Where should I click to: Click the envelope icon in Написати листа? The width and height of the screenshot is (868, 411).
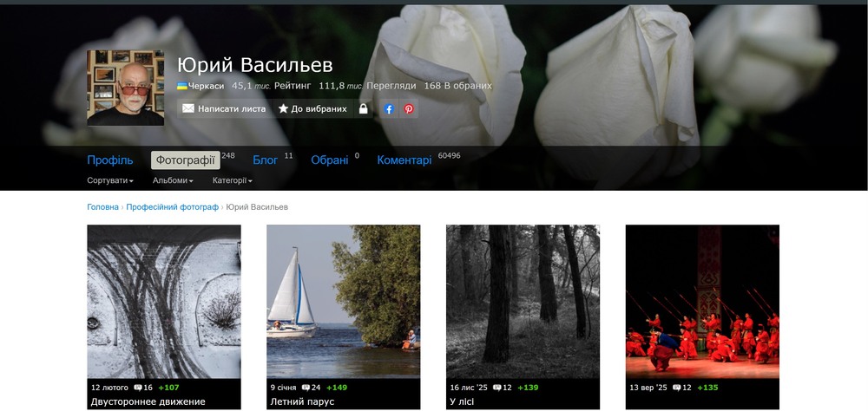188,109
